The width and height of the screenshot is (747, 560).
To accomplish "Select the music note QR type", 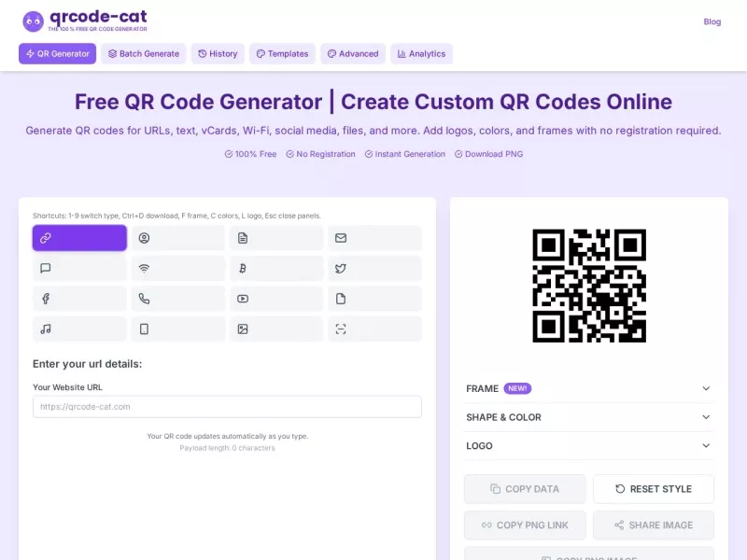I will point(79,329).
